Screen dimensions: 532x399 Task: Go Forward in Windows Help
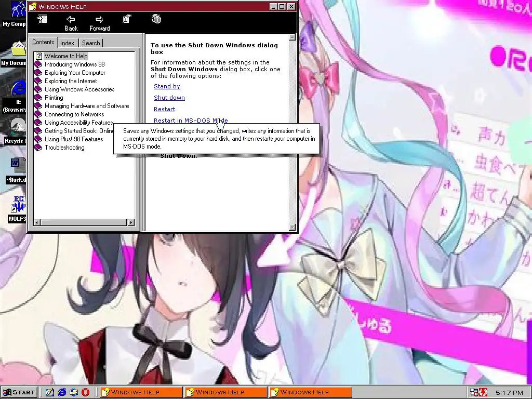(99, 23)
